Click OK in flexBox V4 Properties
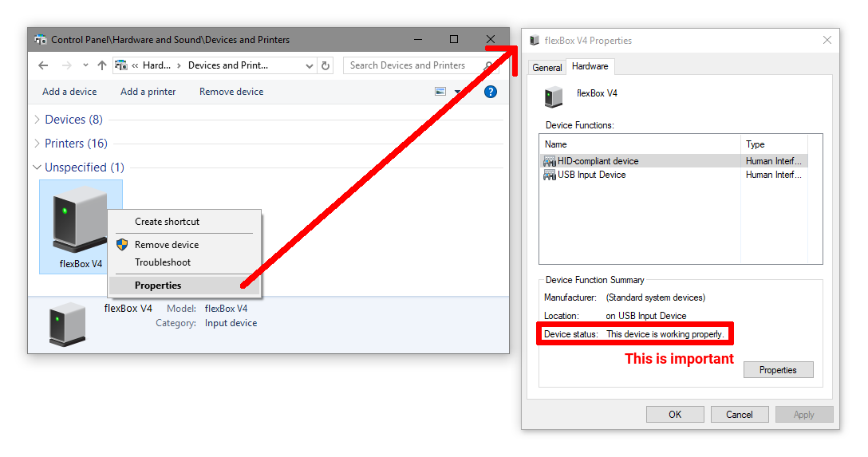Viewport: 868px width, 457px height. click(x=675, y=415)
